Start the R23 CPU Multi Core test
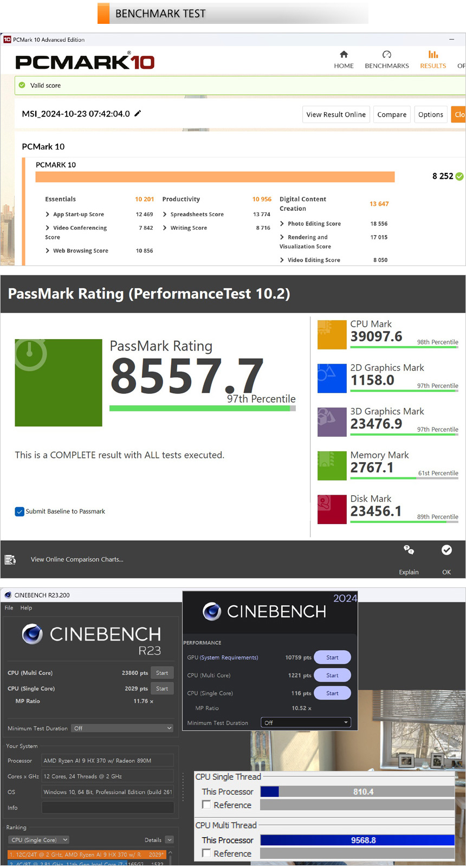Screen dimensions: 466x868 click(x=162, y=673)
